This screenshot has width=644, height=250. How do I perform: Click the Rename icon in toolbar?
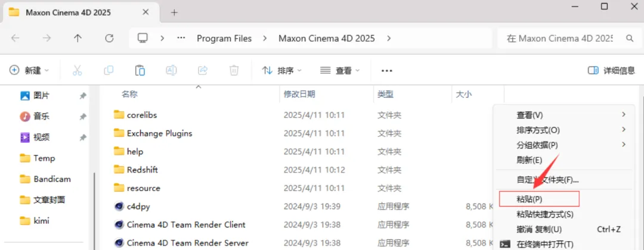pos(171,70)
